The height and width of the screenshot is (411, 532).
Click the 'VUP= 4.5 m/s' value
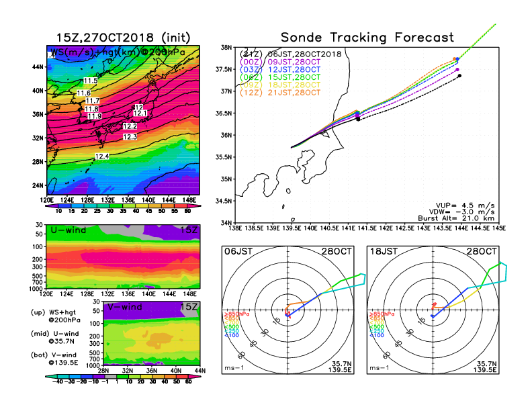click(465, 205)
